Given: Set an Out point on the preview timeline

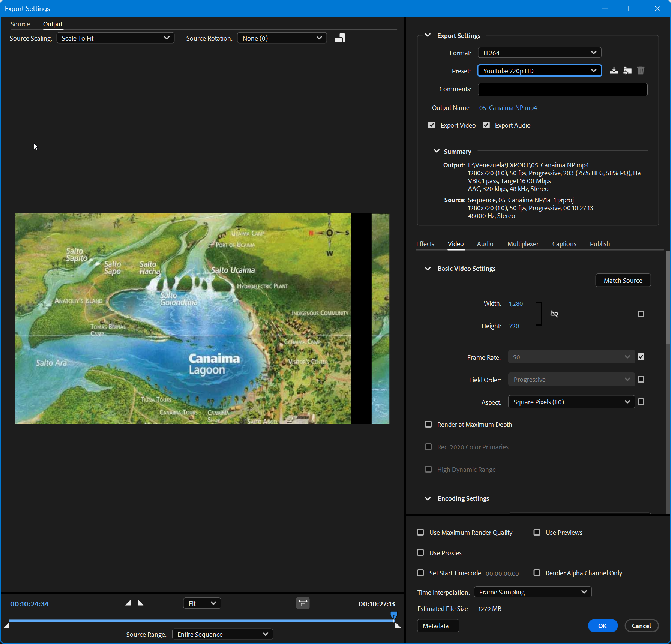Looking at the screenshot, I should point(141,603).
